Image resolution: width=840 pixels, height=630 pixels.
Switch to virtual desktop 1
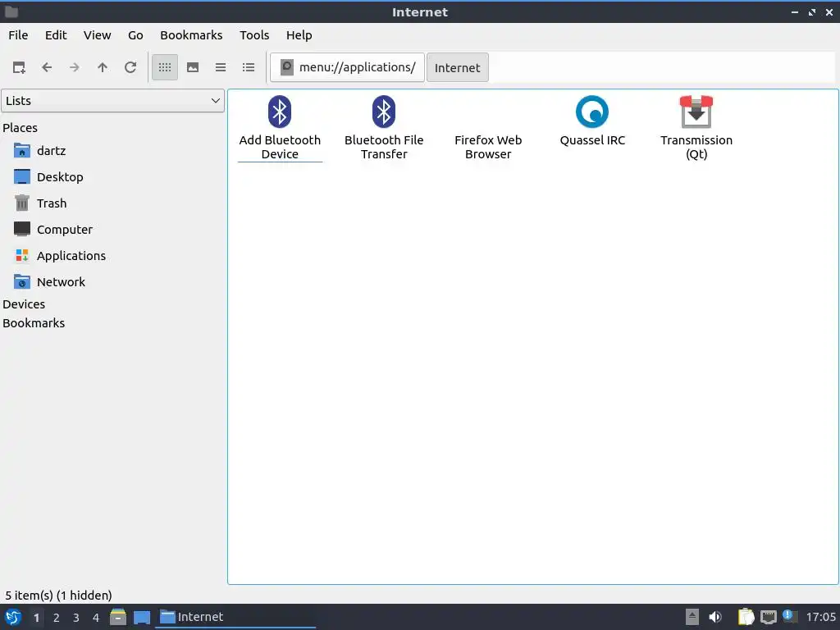tap(36, 618)
